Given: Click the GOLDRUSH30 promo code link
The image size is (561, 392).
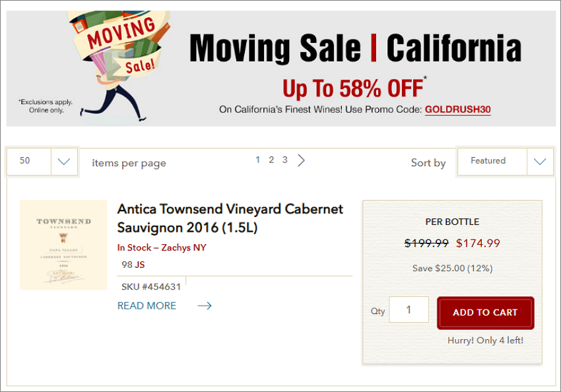Looking at the screenshot, I should pyautogui.click(x=457, y=110).
